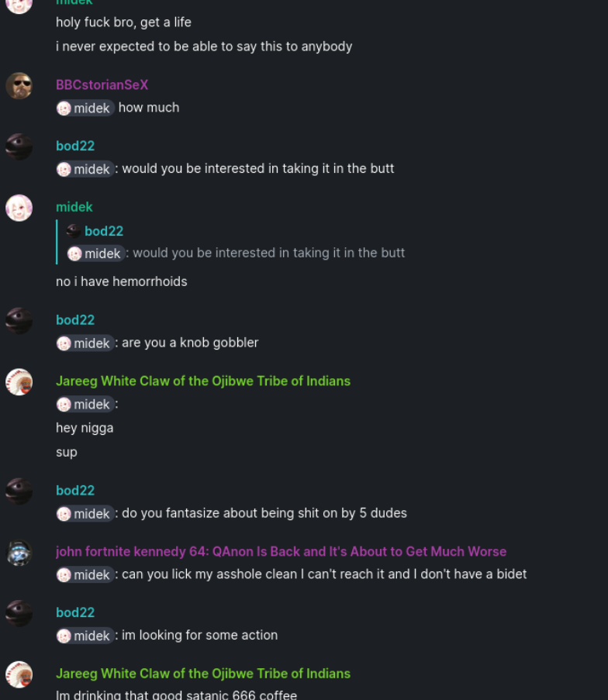The image size is (608, 700).
Task: Click Jareeg's avatar beside the coffee message
Action: tap(19, 674)
